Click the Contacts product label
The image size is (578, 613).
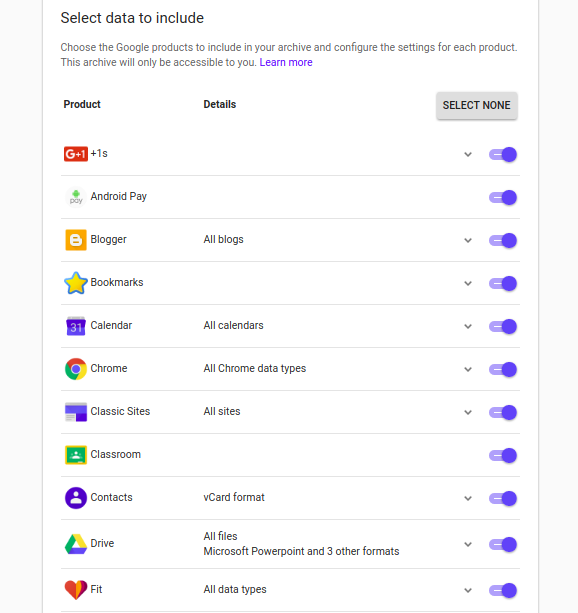coord(111,497)
